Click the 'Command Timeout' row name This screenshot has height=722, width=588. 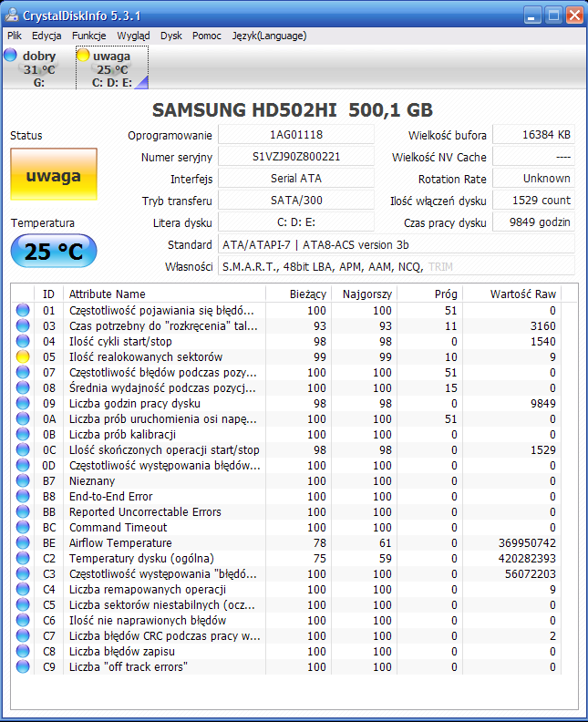click(118, 527)
